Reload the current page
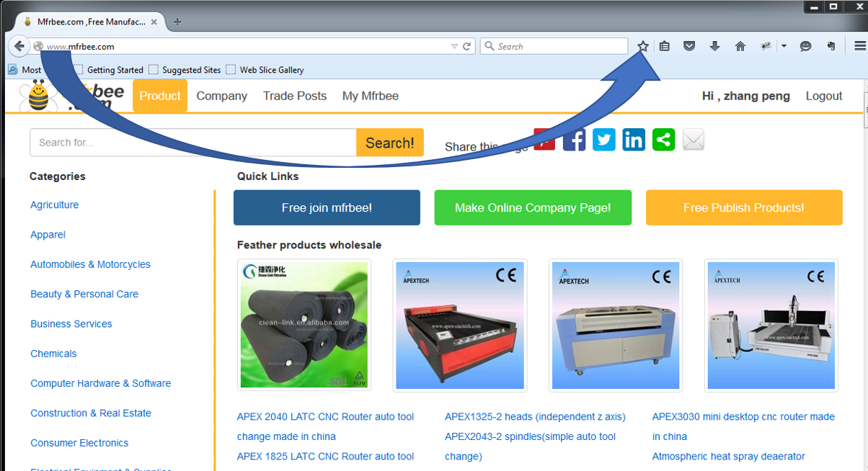This screenshot has height=471, width=868. 467,46
